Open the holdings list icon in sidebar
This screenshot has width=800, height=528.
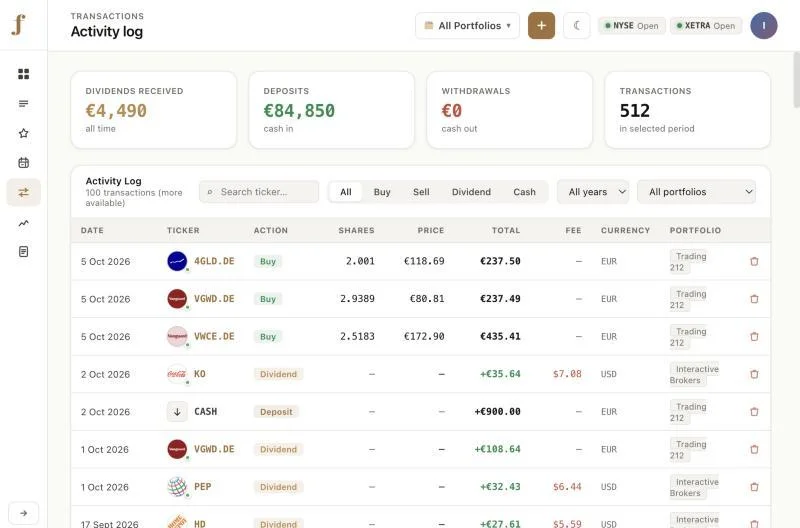pos(23,104)
